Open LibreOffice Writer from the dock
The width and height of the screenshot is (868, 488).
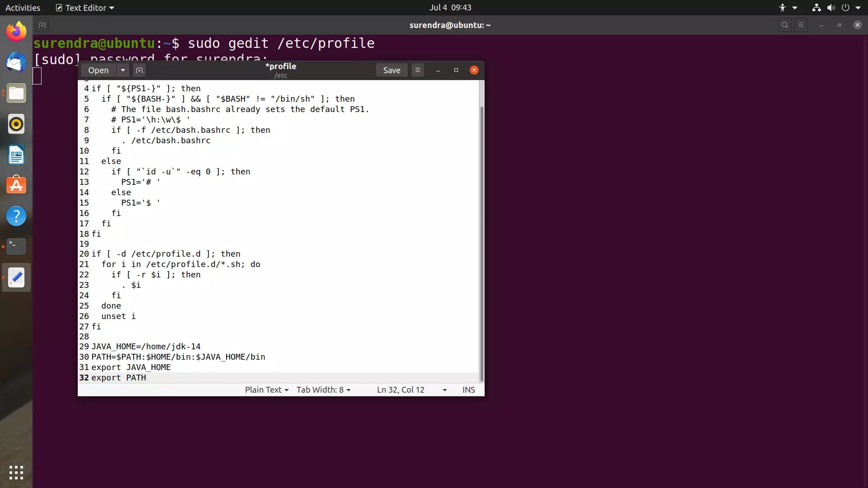tap(16, 155)
